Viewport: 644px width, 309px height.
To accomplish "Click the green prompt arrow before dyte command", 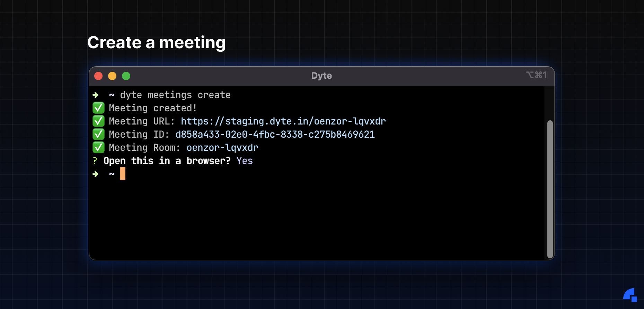I will pos(96,95).
